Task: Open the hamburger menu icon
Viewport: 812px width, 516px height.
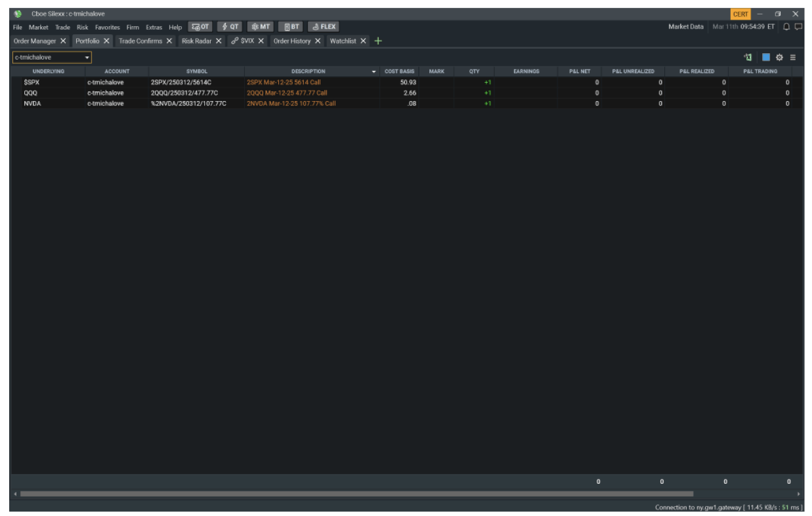Action: coord(793,58)
